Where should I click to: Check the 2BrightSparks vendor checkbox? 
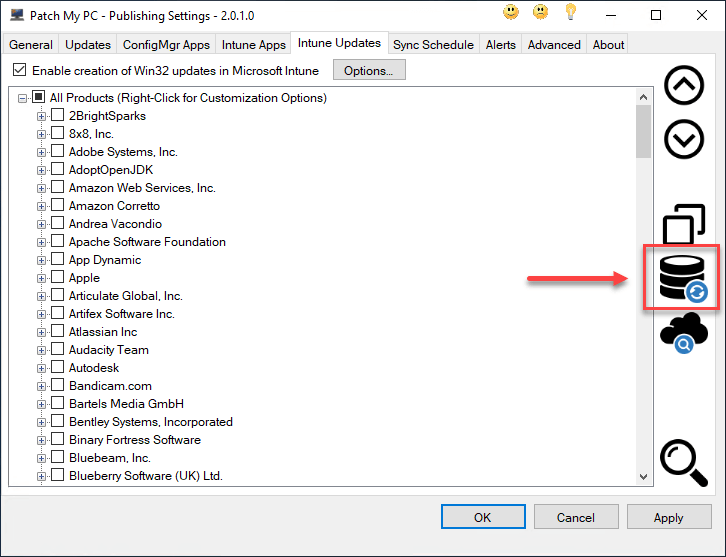click(57, 115)
